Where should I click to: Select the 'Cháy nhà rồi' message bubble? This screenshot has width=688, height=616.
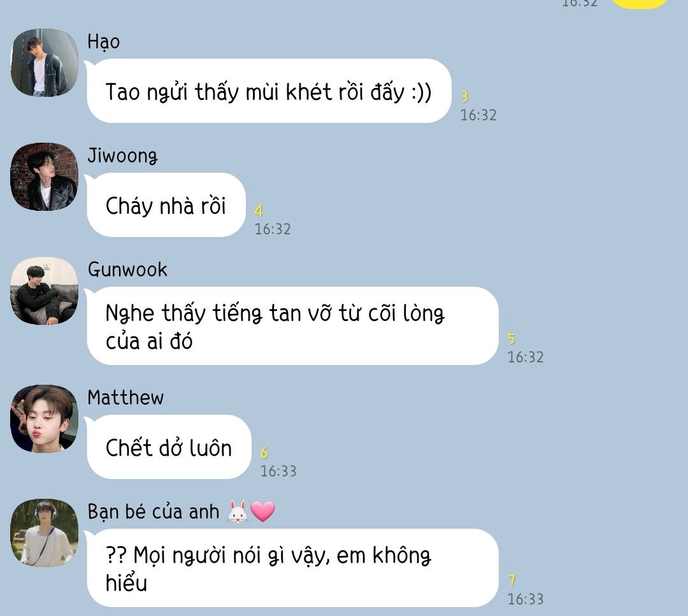[x=166, y=205]
